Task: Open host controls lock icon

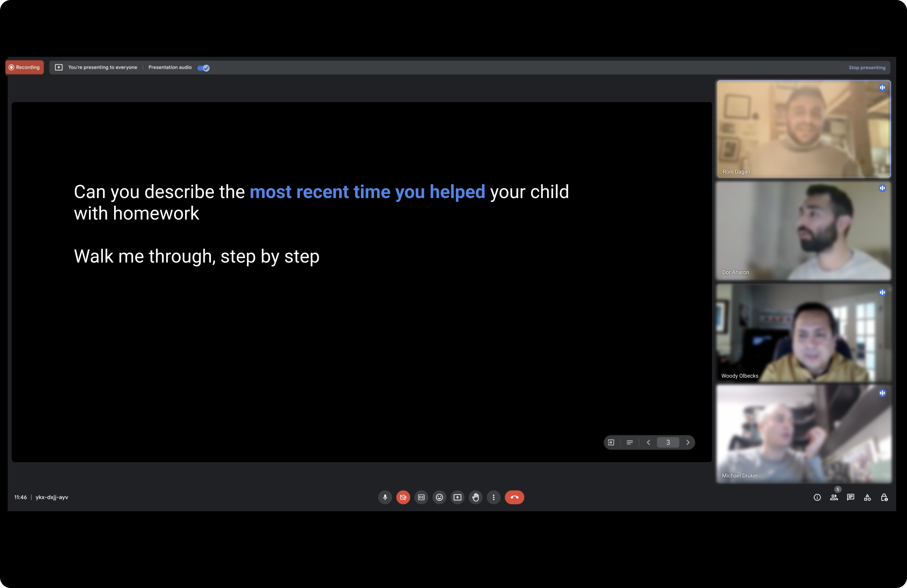Action: 884,497
